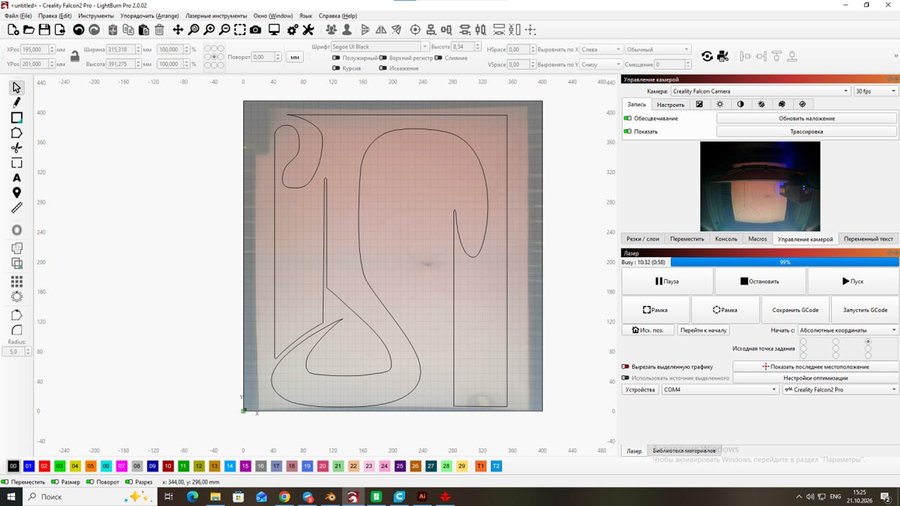Image resolution: width=900 pixels, height=506 pixels.
Task: Select the Measure ruler tool
Action: pos(17,208)
